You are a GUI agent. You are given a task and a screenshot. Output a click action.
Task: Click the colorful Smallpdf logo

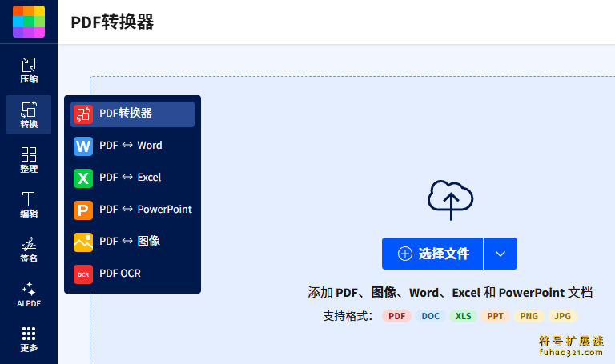pyautogui.click(x=29, y=22)
